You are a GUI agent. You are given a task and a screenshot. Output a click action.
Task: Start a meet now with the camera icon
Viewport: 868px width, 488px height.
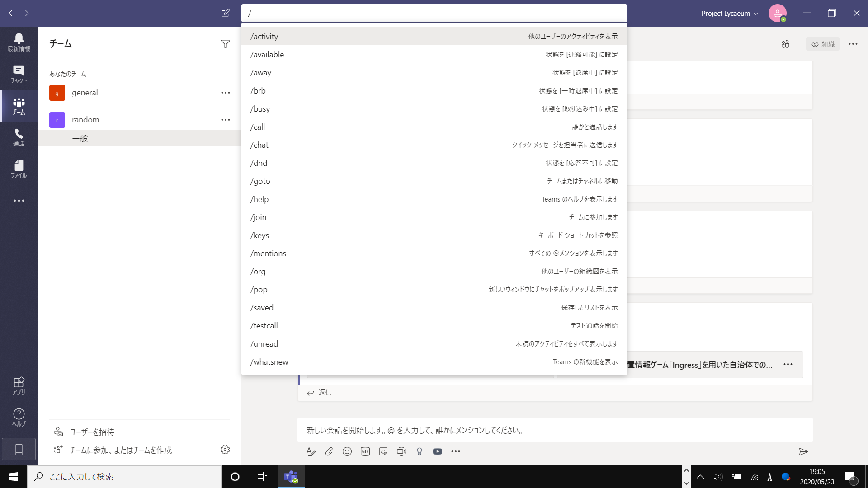coord(401,451)
